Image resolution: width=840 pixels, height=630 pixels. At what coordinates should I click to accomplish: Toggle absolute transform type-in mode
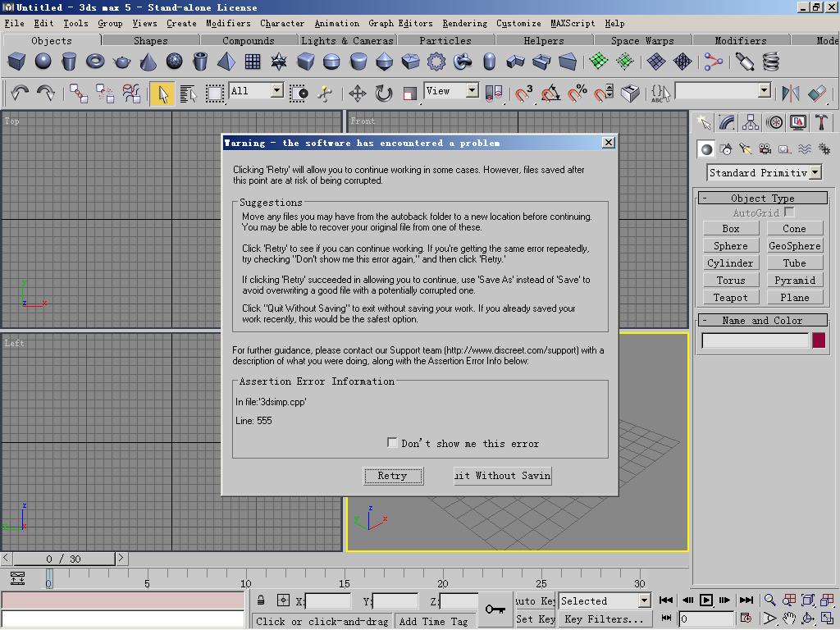pyautogui.click(x=283, y=600)
